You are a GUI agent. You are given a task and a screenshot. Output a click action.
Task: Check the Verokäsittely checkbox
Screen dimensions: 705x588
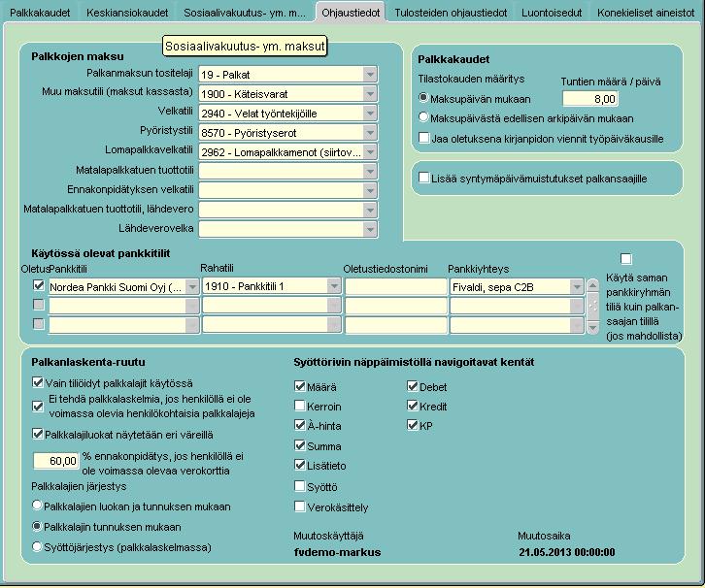300,506
